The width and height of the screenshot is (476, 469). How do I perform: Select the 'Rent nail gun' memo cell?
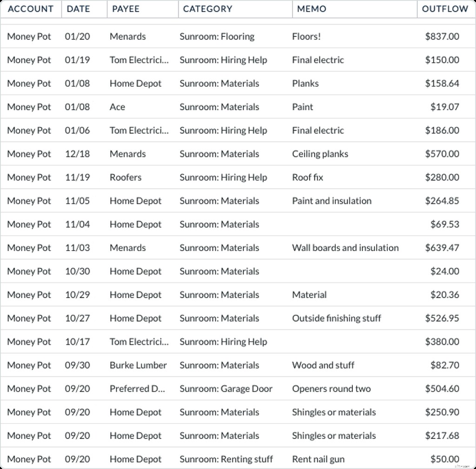tap(318, 459)
